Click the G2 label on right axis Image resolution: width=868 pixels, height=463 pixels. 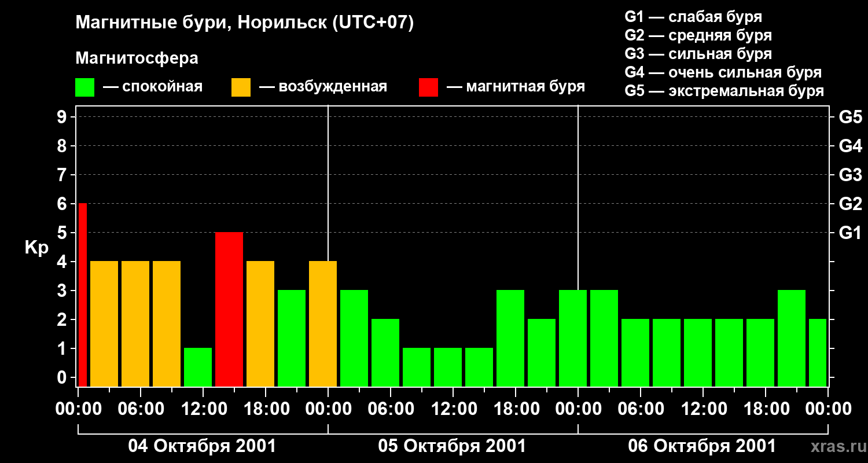click(851, 204)
